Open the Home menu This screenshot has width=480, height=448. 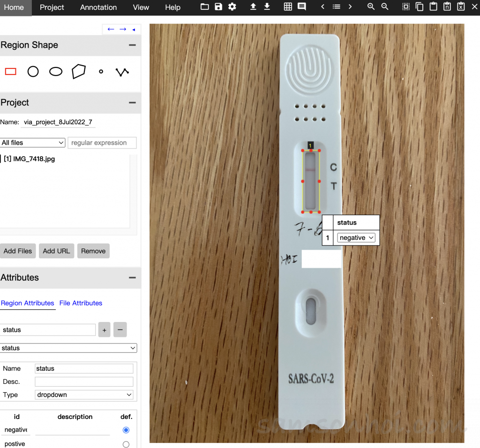pos(14,7)
